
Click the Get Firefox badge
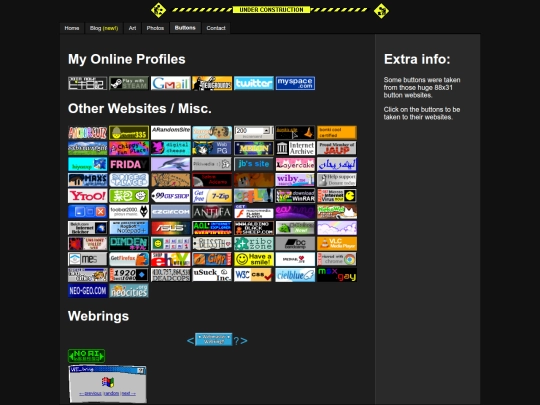point(129,259)
